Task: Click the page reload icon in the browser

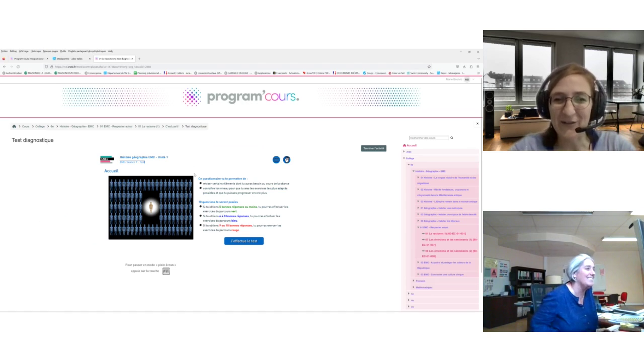Action: 18,66
